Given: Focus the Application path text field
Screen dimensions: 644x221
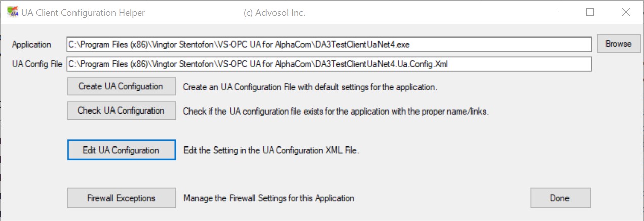Looking at the screenshot, I should (x=329, y=45).
